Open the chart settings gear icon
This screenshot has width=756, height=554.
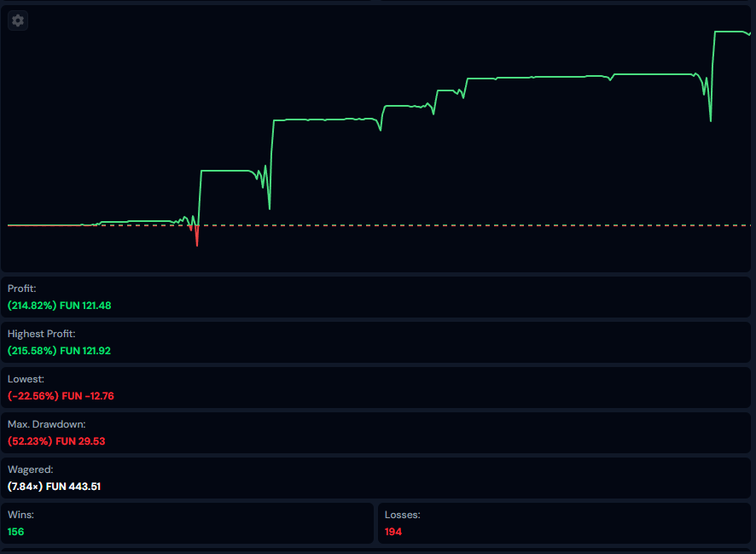[18, 20]
